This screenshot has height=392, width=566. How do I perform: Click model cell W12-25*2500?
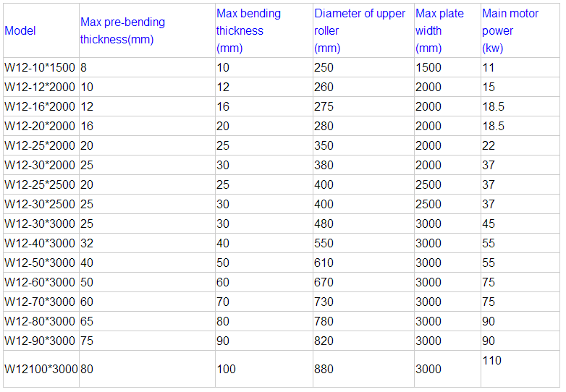[40, 184]
